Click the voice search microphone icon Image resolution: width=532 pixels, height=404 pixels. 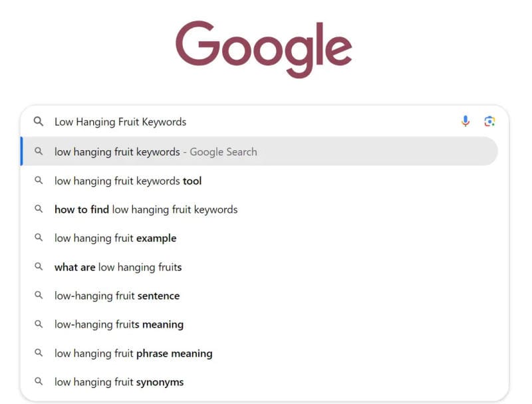(465, 121)
